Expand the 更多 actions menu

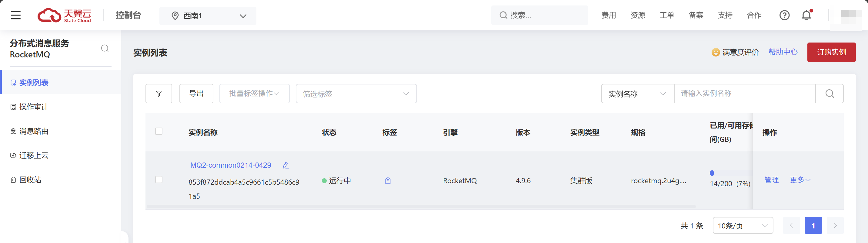point(800,180)
